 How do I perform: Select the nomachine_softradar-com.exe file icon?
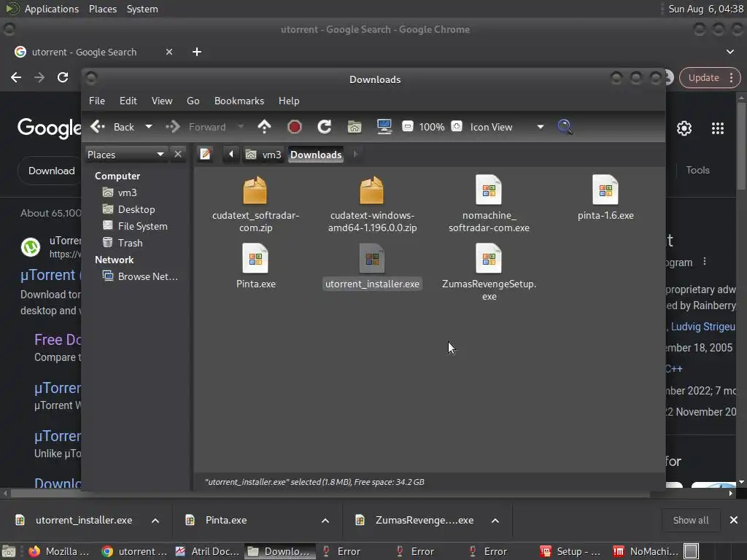tap(489, 190)
